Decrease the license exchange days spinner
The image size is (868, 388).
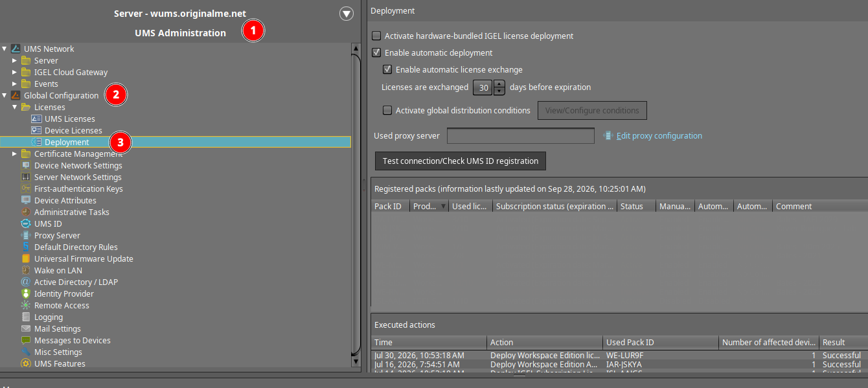coord(499,91)
